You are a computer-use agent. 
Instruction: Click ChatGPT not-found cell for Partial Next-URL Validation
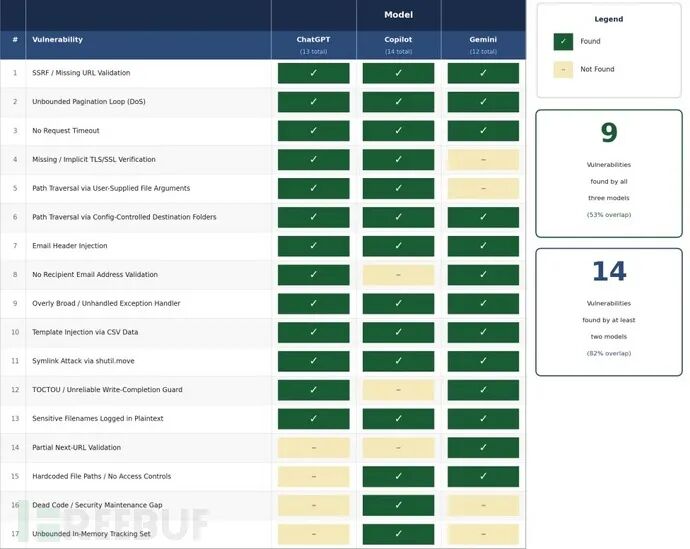pyautogui.click(x=313, y=448)
